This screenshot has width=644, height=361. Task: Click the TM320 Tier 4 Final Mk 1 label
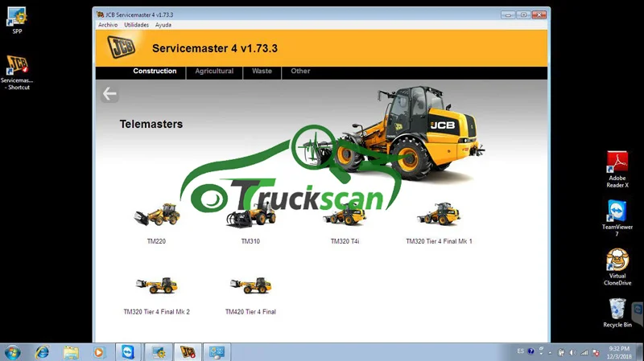(439, 241)
